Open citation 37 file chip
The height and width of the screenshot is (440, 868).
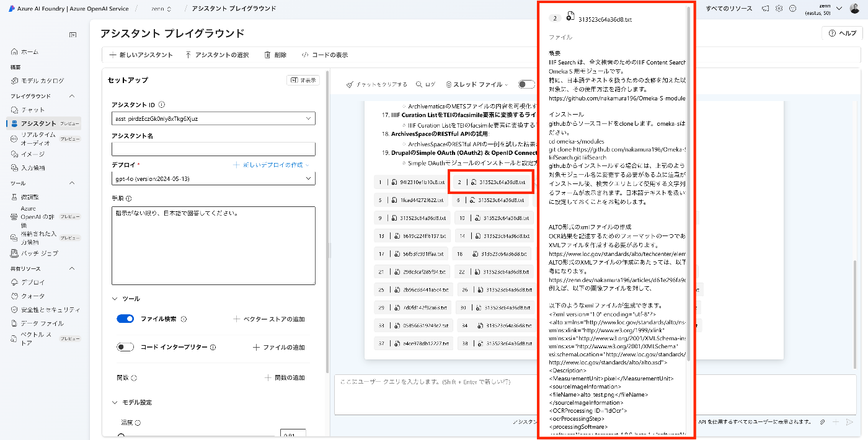pos(413,343)
